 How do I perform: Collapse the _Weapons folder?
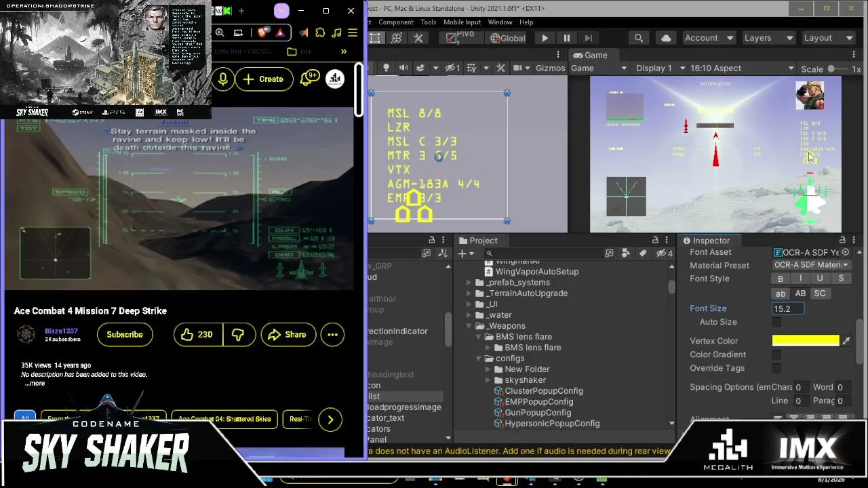tap(469, 326)
